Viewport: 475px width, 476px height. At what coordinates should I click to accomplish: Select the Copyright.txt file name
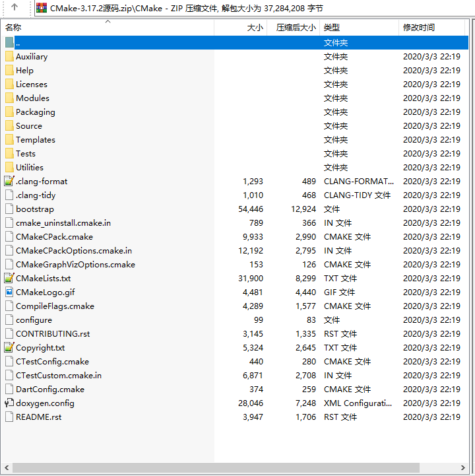40,347
